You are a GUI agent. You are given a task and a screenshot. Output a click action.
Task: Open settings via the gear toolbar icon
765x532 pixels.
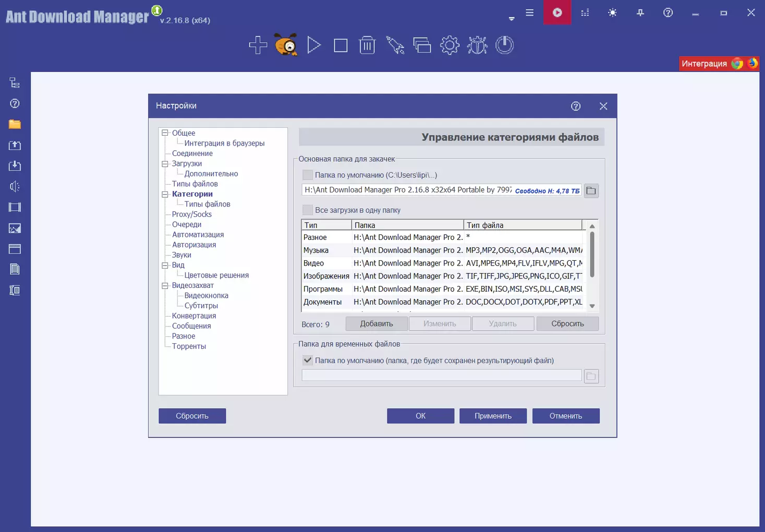click(x=450, y=46)
